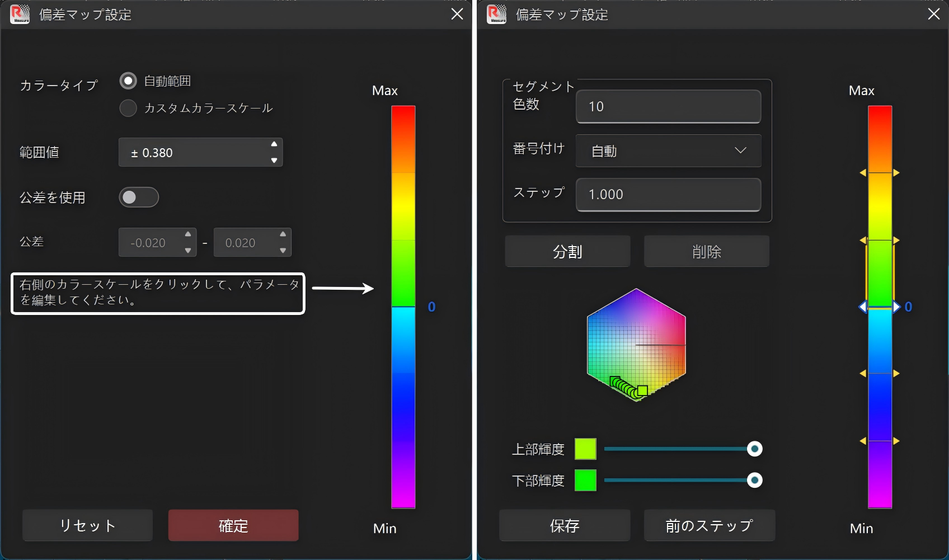This screenshot has width=949, height=560.
Task: Open the 番号付け dropdown set to 自動
Action: click(668, 150)
